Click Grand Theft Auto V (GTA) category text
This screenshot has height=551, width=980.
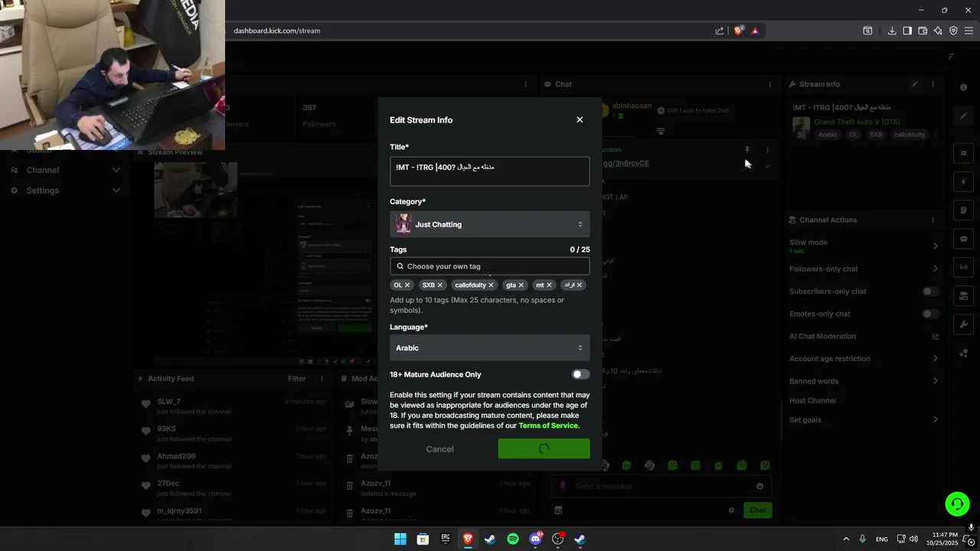point(857,122)
